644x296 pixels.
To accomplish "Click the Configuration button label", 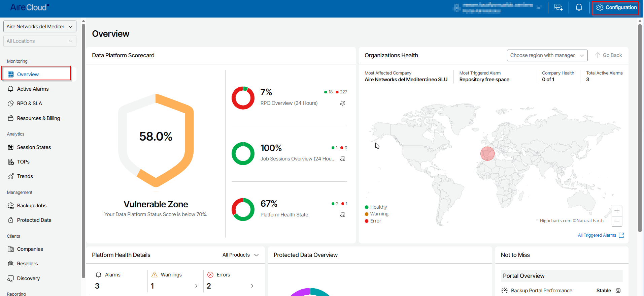I will click(621, 7).
